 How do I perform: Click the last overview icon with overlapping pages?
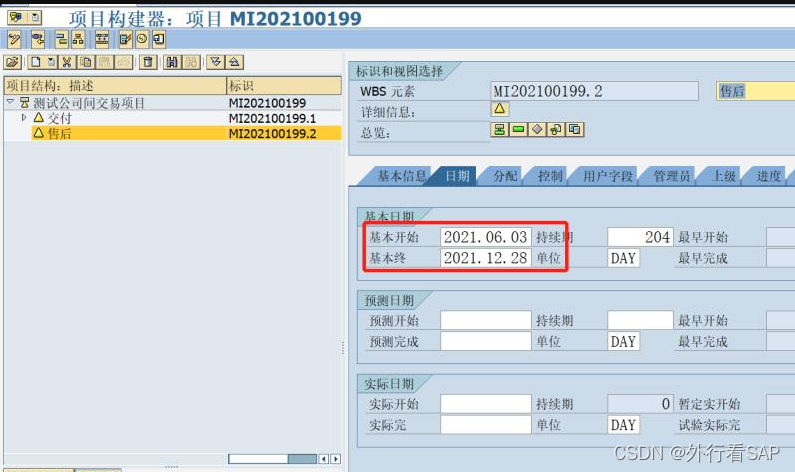tap(575, 130)
